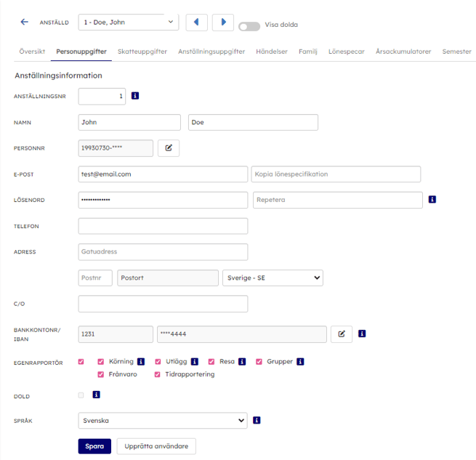The width and height of the screenshot is (476, 460).
Task: Click edit icon beside bank account field
Action: tap(342, 334)
